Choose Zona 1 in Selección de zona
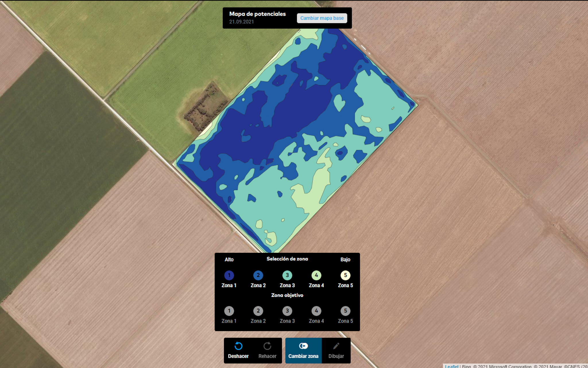The image size is (588, 368). click(229, 275)
